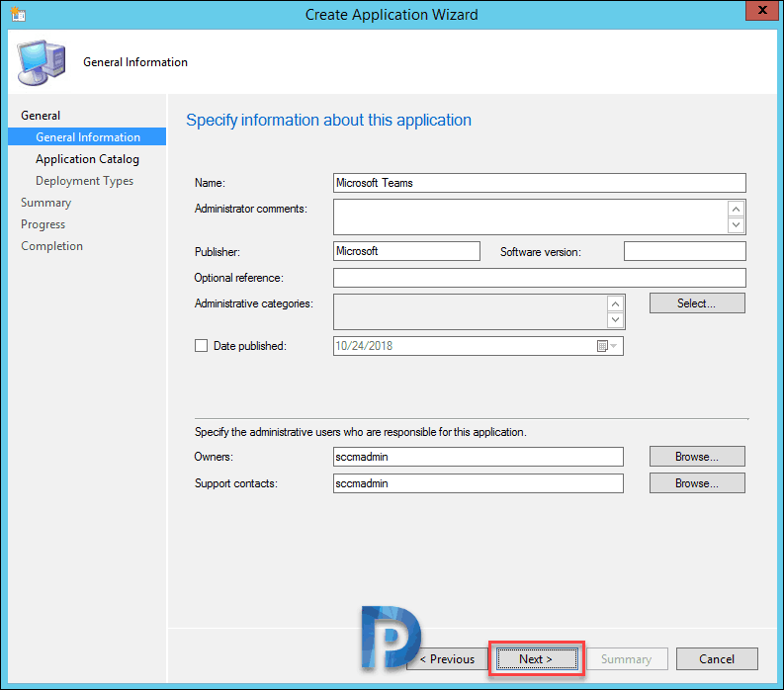Click the Date published date field
The height and width of the screenshot is (690, 784).
478,346
